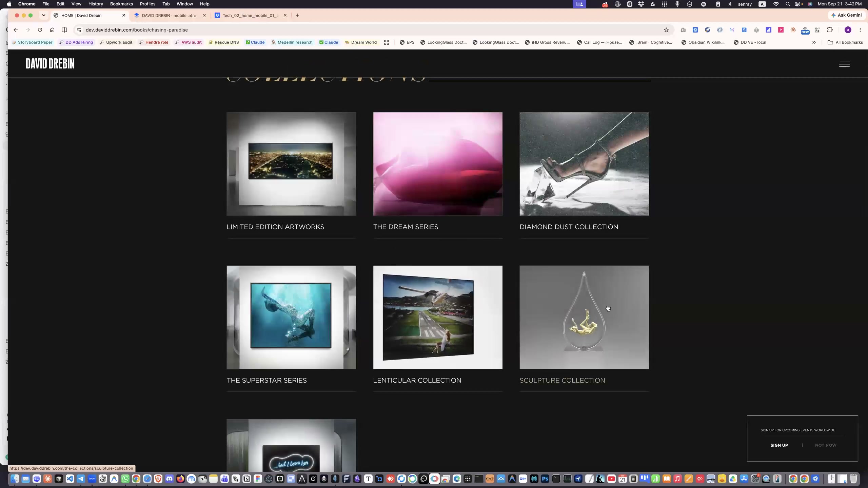The height and width of the screenshot is (488, 868).
Task: Dismiss the popup with NOT NOW
Action: pyautogui.click(x=826, y=445)
